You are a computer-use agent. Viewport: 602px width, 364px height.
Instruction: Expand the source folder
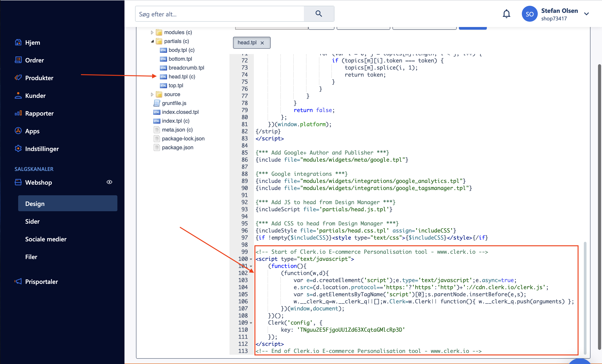153,94
